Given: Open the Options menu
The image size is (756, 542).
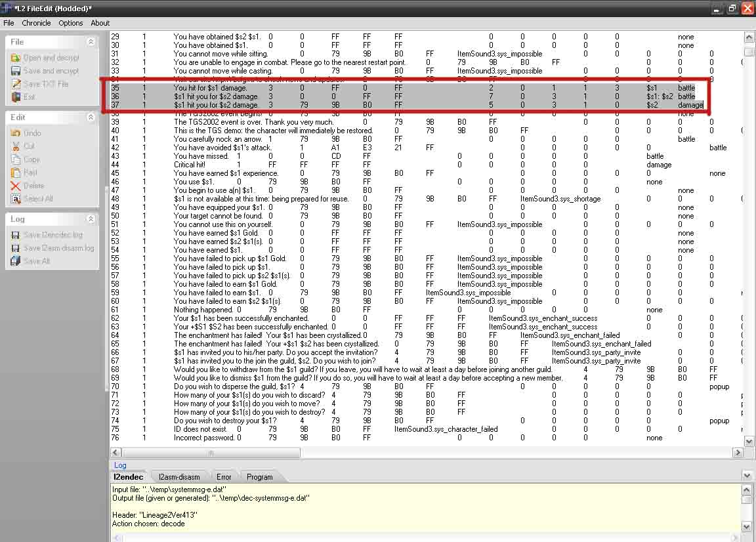Looking at the screenshot, I should pyautogui.click(x=70, y=23).
